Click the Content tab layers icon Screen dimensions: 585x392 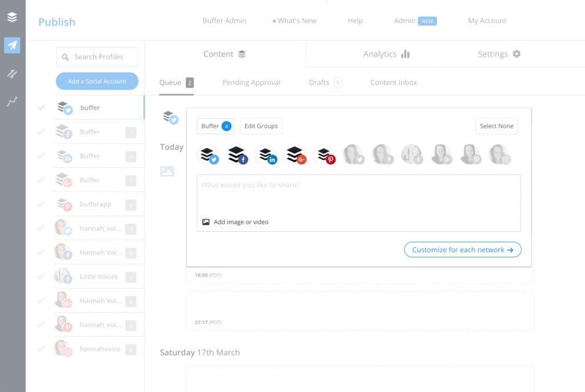(242, 54)
